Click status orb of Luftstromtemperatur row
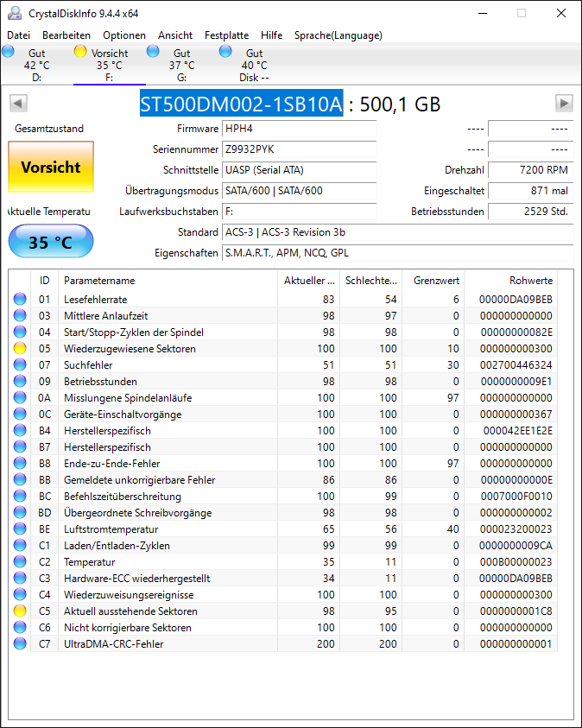This screenshot has width=582, height=728. 20,529
